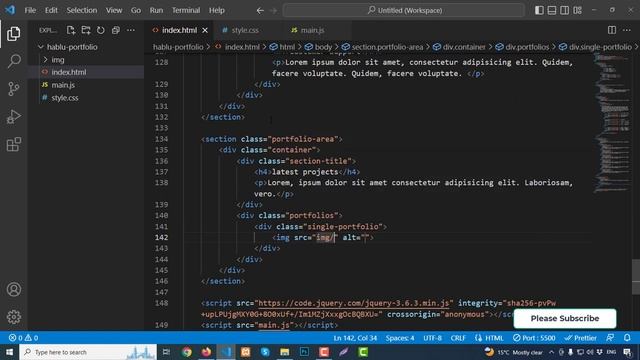The width and height of the screenshot is (640, 360).
Task: Select the body breadcrumb
Action: (x=319, y=47)
